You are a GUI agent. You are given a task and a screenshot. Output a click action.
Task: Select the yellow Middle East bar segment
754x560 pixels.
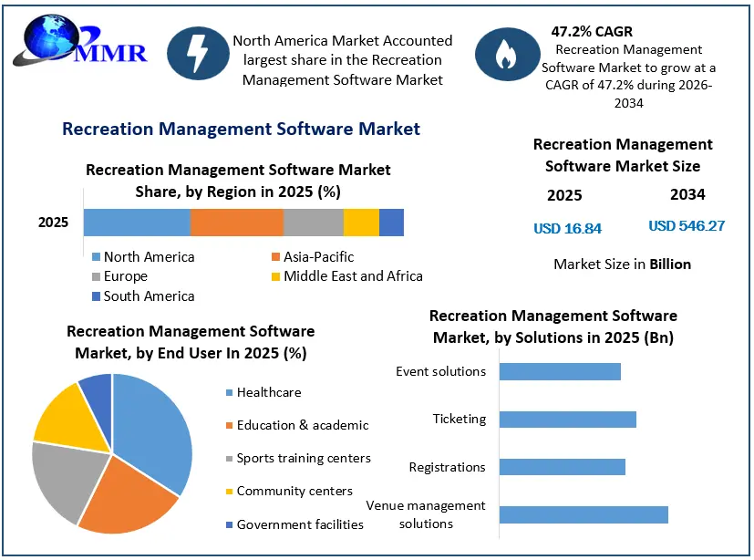click(361, 223)
